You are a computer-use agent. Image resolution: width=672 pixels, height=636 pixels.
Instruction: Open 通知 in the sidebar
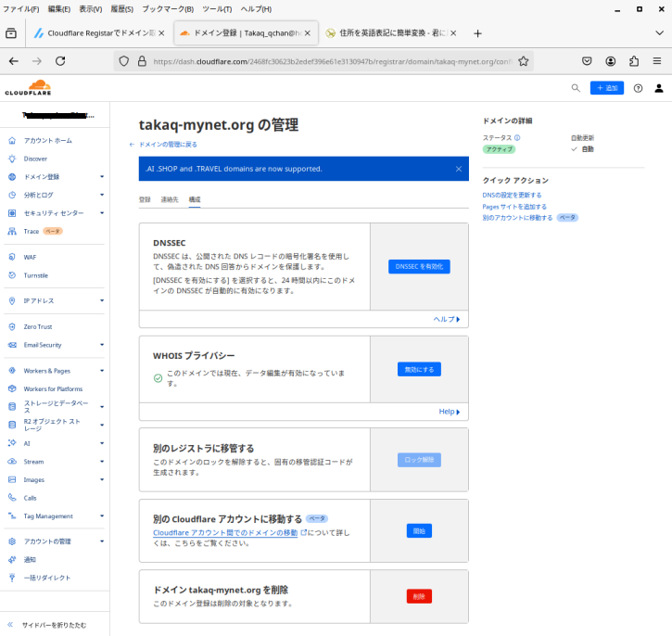(x=30, y=560)
